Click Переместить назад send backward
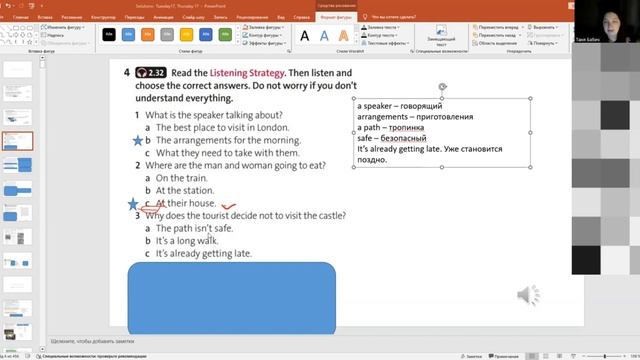The width and height of the screenshot is (640, 360). [x=497, y=35]
